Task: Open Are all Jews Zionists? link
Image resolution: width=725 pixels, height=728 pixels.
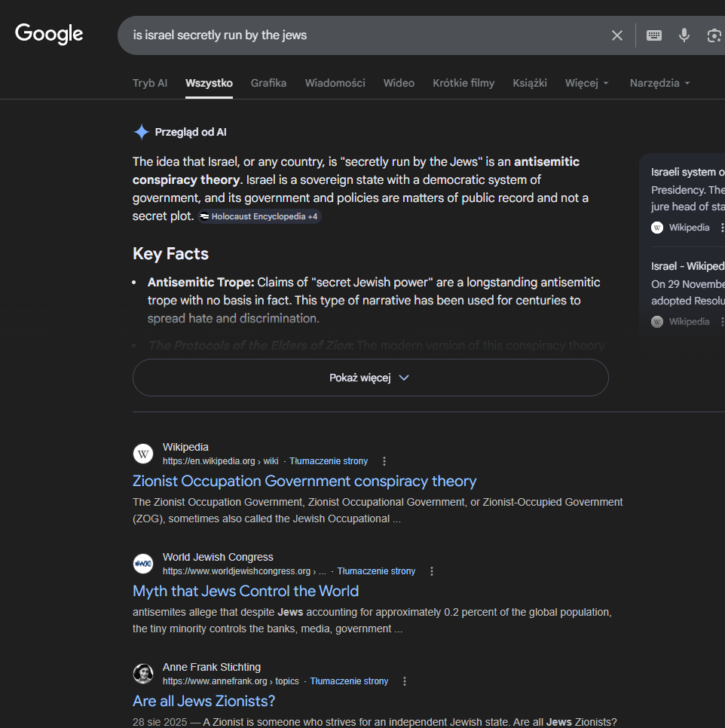Action: point(203,701)
